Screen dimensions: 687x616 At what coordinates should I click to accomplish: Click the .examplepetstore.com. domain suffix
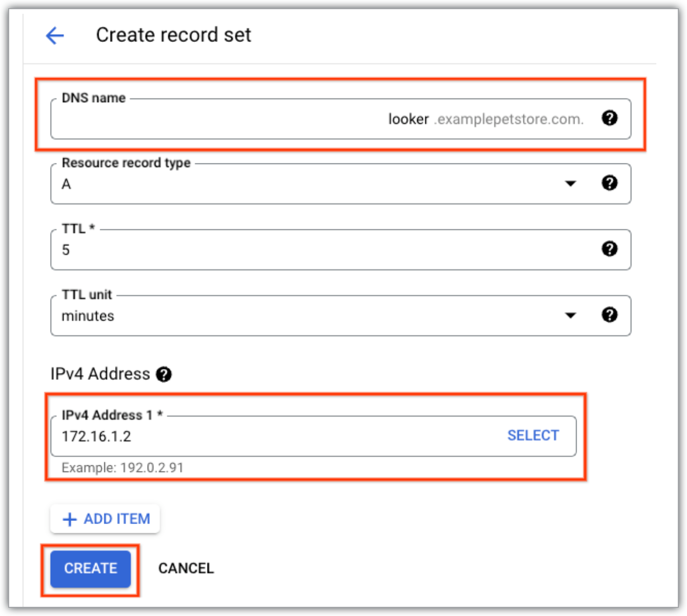point(509,119)
